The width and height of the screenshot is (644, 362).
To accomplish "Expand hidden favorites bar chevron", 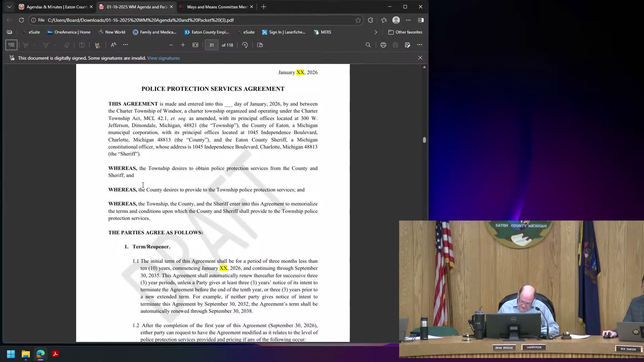I will pos(376,32).
